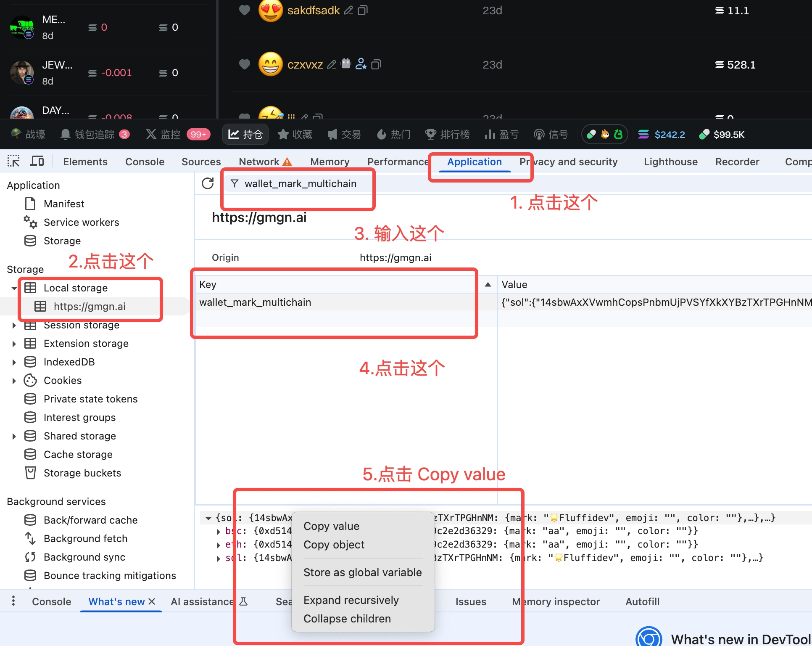812x646 pixels.
Task: Open DevTools three-dot drawer menu
Action: (13, 601)
